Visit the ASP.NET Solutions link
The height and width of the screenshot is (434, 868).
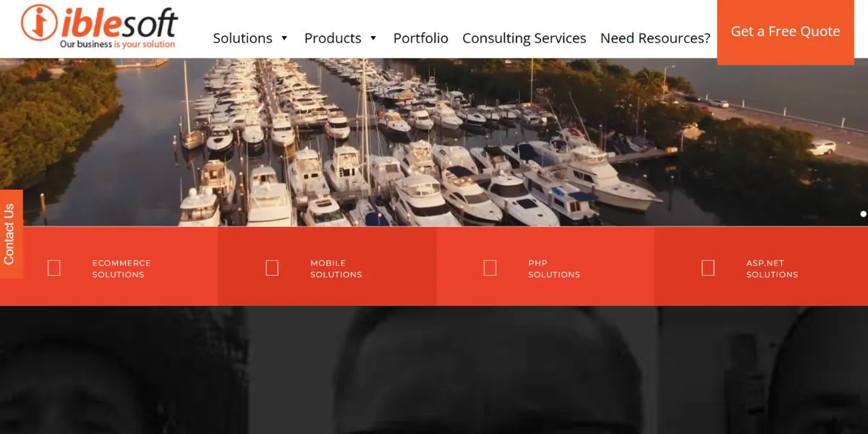[773, 268]
